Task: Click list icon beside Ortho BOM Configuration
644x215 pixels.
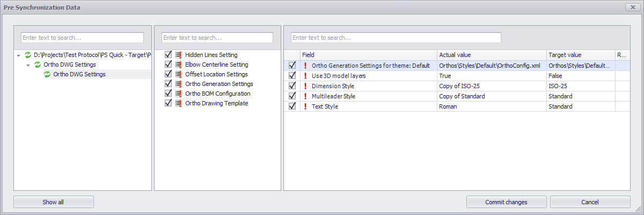Action: click(x=178, y=94)
